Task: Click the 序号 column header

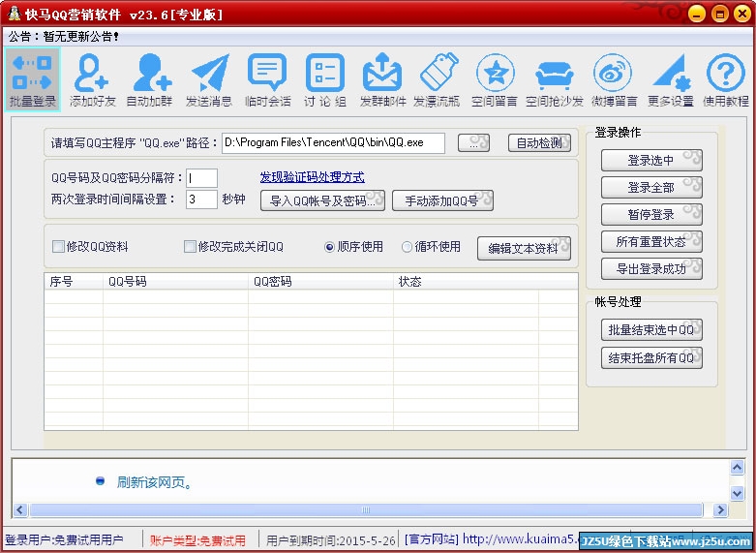Action: [x=74, y=281]
